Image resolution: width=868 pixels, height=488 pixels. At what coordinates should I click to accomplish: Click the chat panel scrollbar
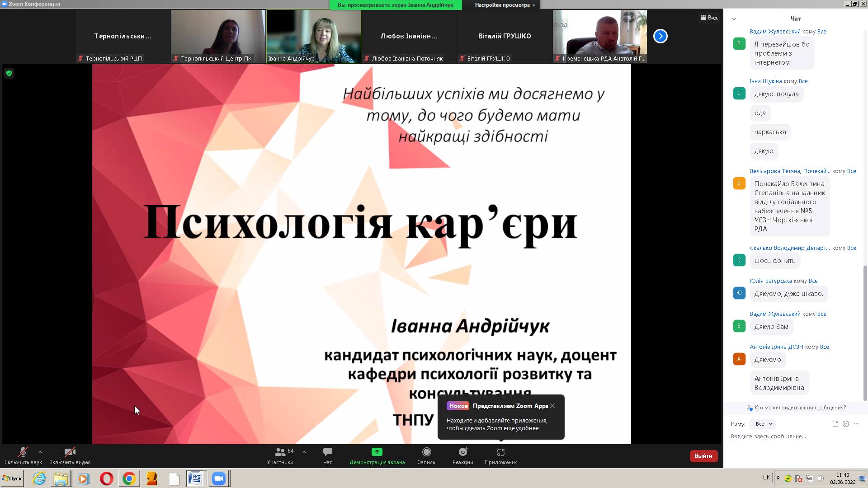pos(865,333)
